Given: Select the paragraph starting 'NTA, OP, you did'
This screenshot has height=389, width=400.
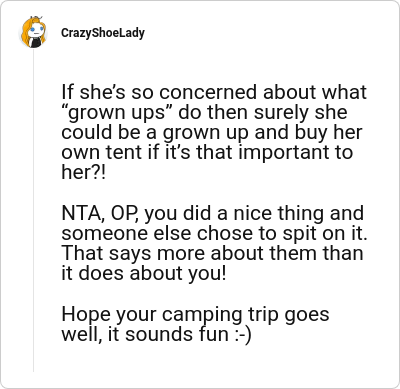Looking at the screenshot, I should pyautogui.click(x=214, y=243).
